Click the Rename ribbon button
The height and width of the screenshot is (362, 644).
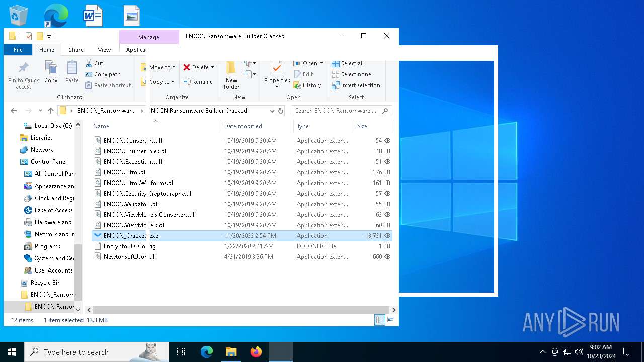[x=197, y=82]
